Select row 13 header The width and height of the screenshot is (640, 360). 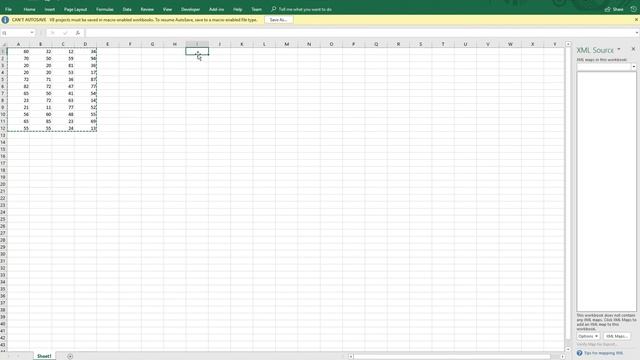click(3, 135)
